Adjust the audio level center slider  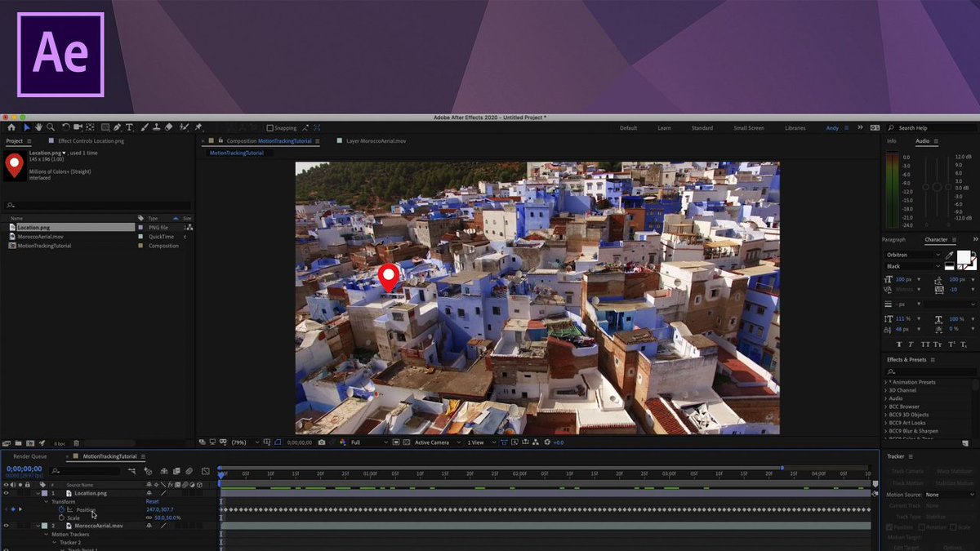tap(937, 187)
